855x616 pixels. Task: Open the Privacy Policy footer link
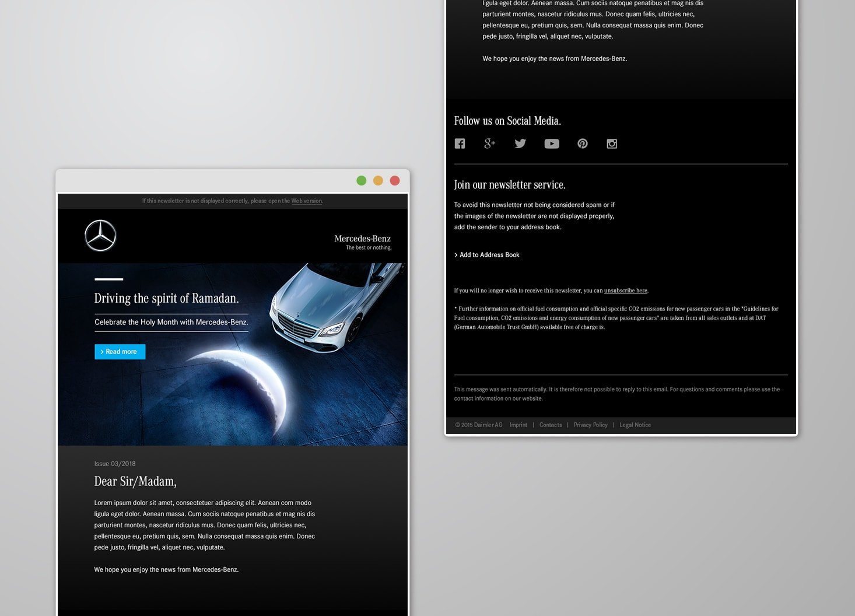tap(590, 425)
